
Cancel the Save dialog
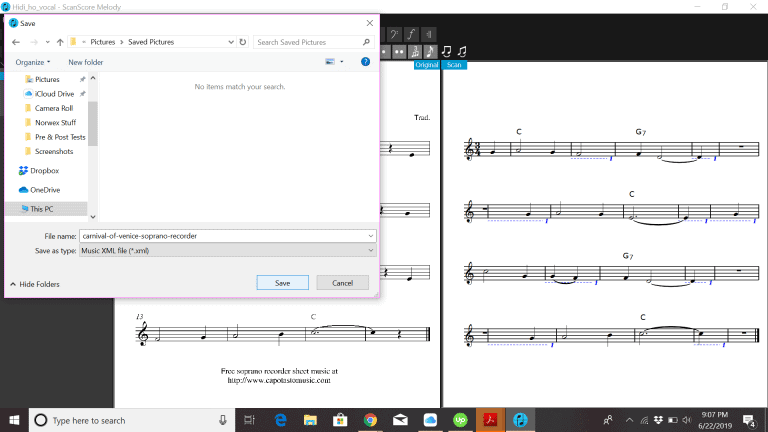[x=342, y=283]
